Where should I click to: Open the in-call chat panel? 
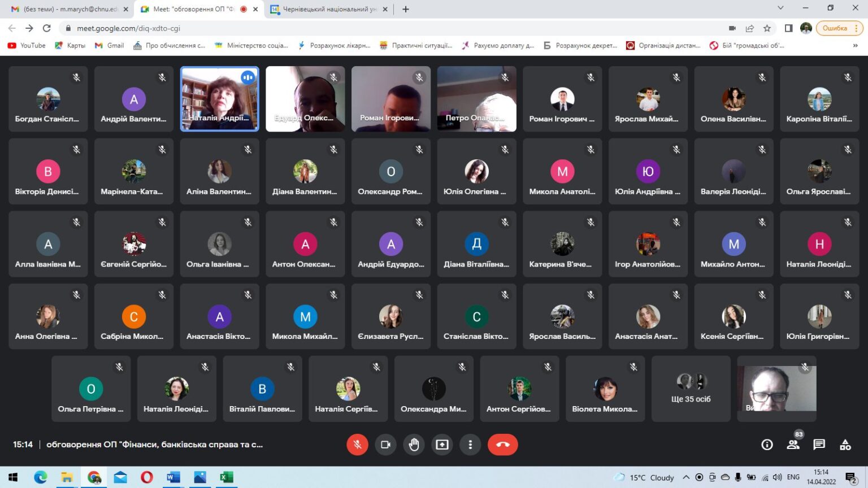pyautogui.click(x=819, y=445)
